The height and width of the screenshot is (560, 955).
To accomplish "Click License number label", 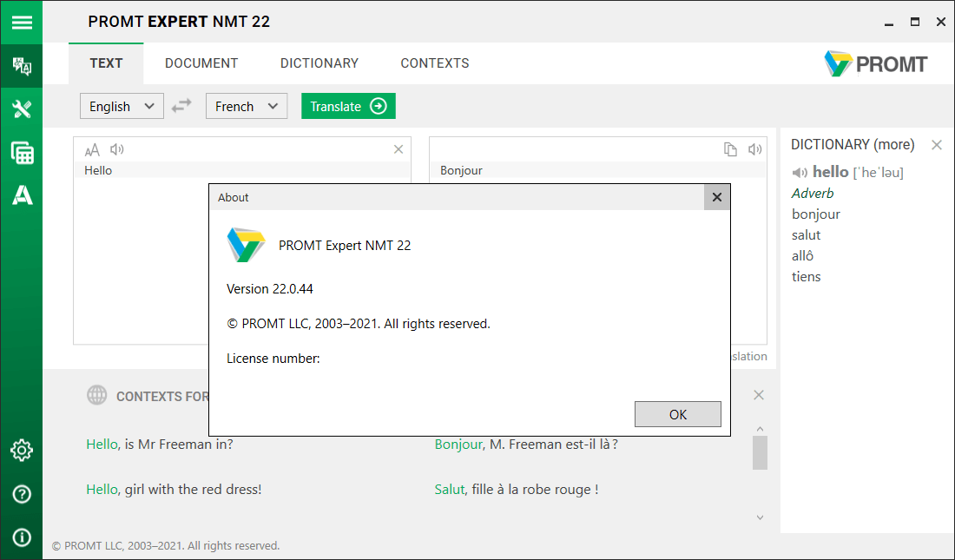I will 273,359.
